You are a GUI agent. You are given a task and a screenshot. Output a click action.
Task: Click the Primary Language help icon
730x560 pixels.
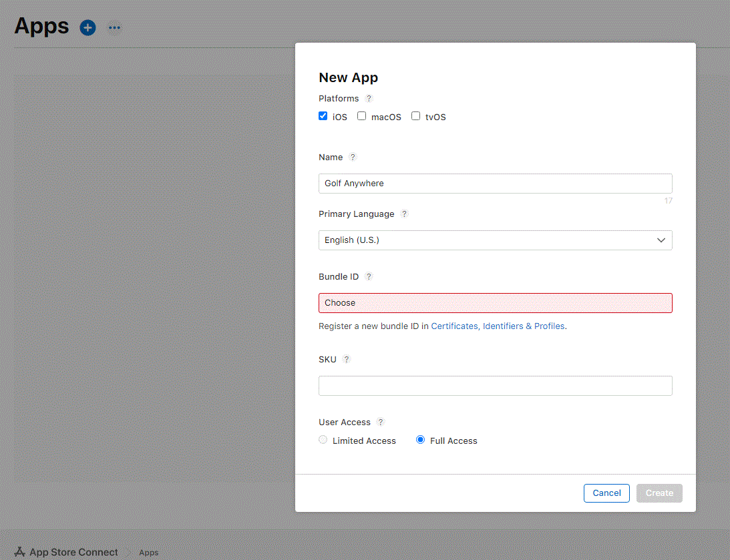pyautogui.click(x=404, y=214)
